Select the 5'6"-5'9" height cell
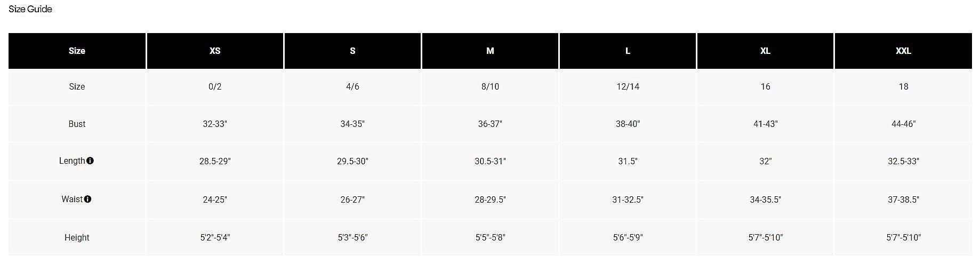Image resolution: width=980 pixels, height=264 pixels. coord(628,237)
